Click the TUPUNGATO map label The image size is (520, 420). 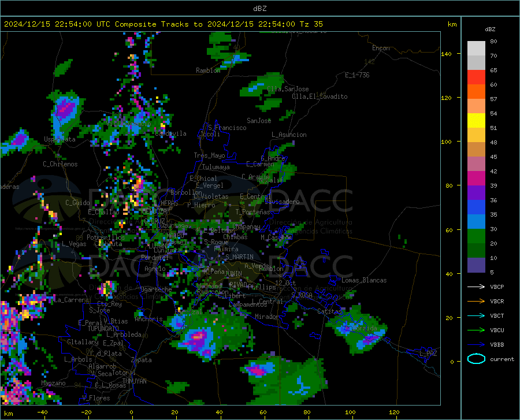tap(103, 329)
